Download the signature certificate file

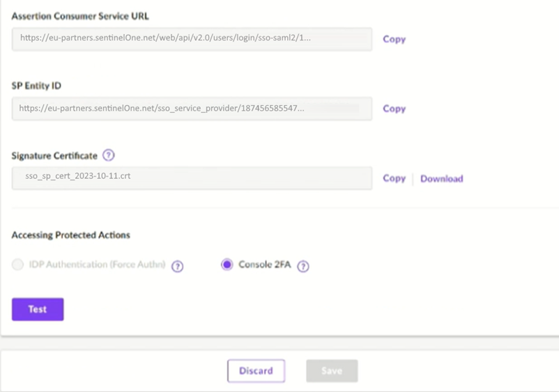click(x=441, y=179)
